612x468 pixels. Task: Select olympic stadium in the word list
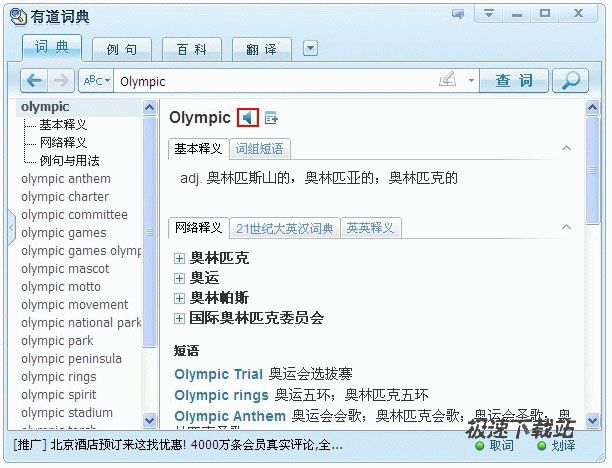[67, 413]
